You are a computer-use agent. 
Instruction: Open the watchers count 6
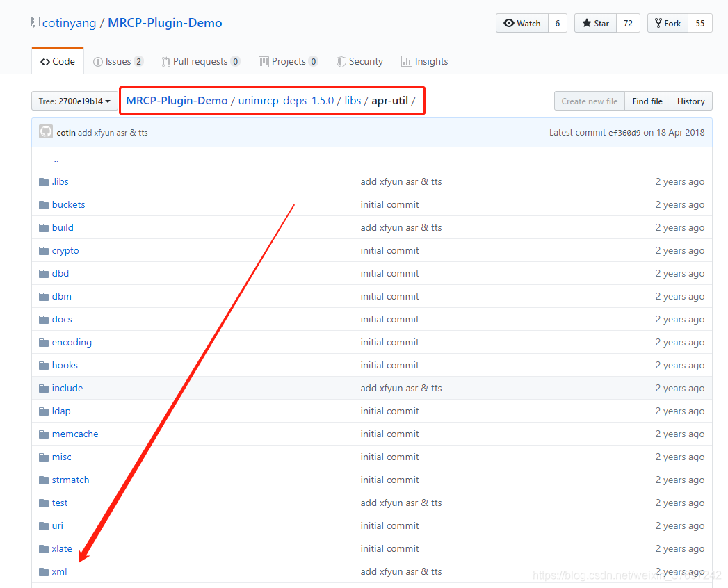tap(558, 23)
